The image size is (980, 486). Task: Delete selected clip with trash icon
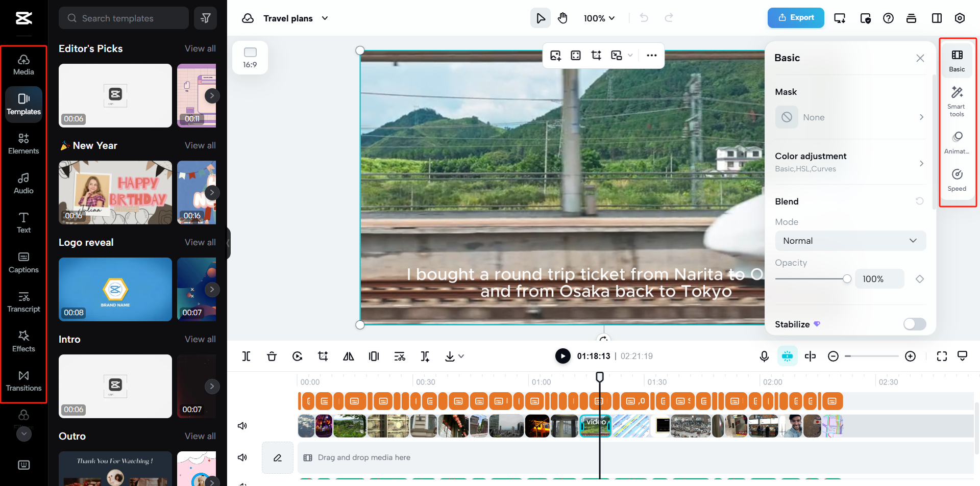[x=272, y=356]
